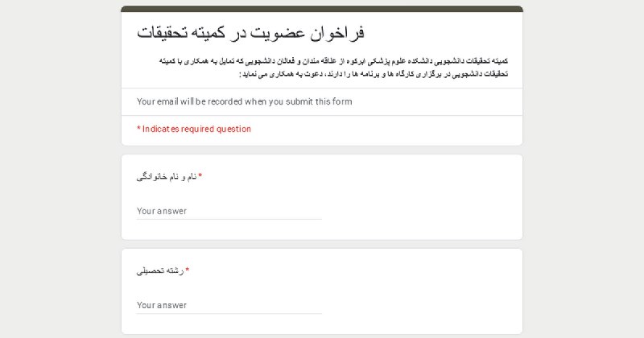Click the asterisk before "Indicates required question"

pyautogui.click(x=138, y=129)
